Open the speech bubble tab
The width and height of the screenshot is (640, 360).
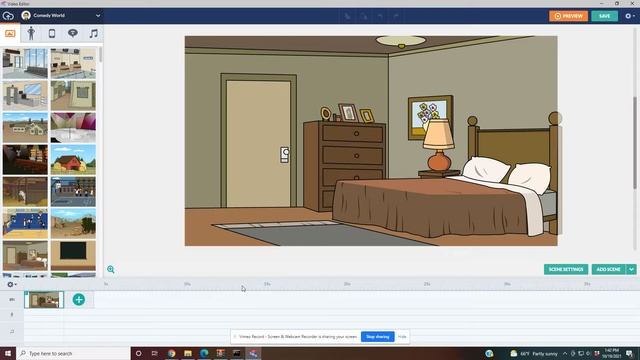[73, 33]
